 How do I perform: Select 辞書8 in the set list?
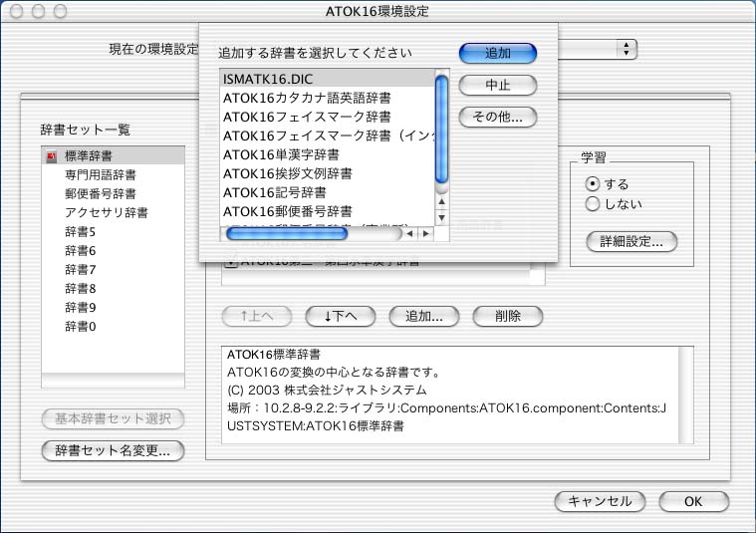[113, 289]
